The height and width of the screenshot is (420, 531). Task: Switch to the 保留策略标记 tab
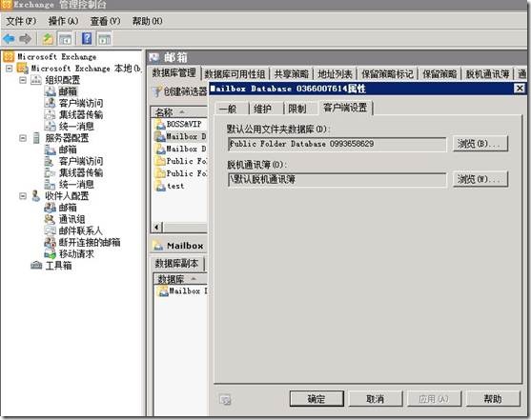pos(387,73)
